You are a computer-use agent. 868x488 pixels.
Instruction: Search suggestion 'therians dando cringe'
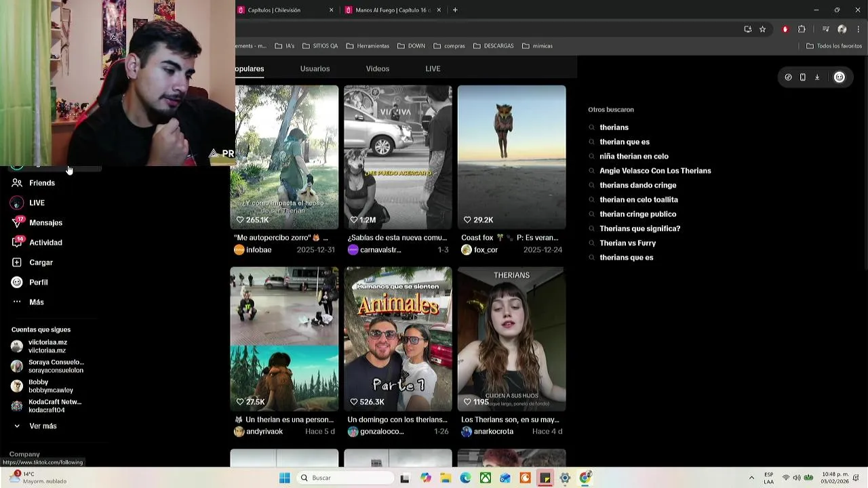(x=637, y=185)
